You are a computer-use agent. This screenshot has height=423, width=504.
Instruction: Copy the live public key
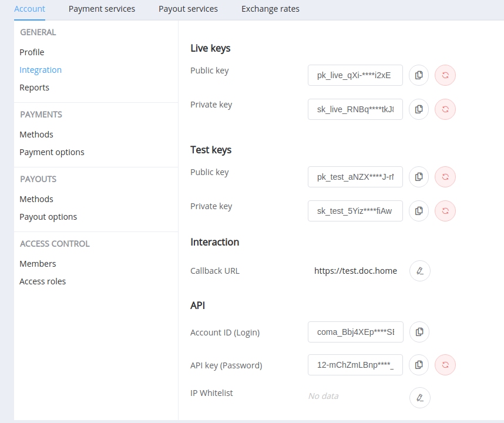click(x=419, y=75)
